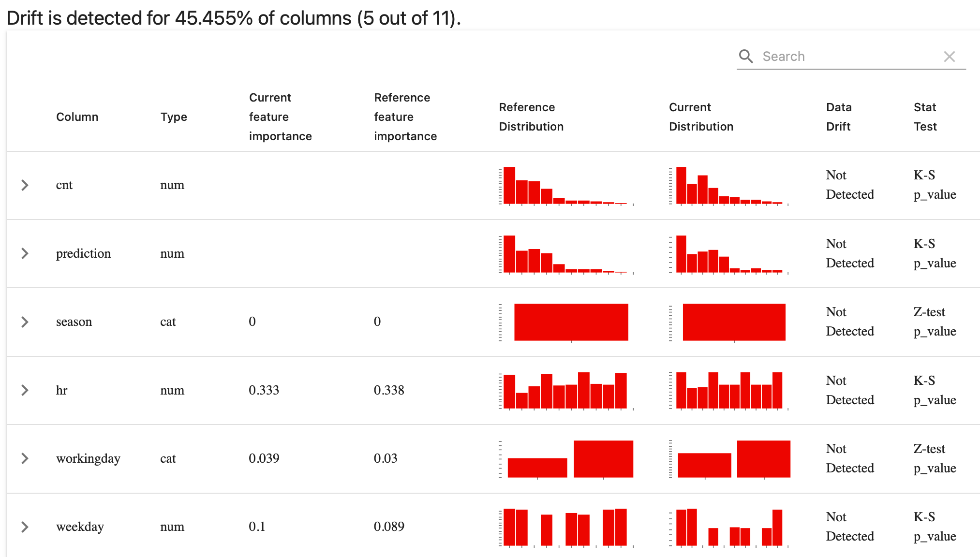Viewport: 980px width, 557px height.
Task: Expand the workingday row details
Action: tap(24, 458)
